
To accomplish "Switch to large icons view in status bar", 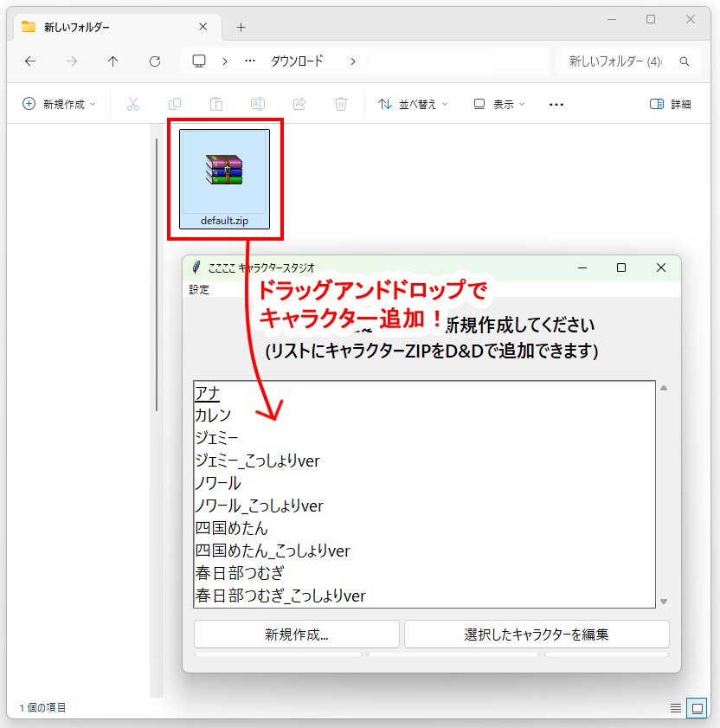I will (x=697, y=707).
